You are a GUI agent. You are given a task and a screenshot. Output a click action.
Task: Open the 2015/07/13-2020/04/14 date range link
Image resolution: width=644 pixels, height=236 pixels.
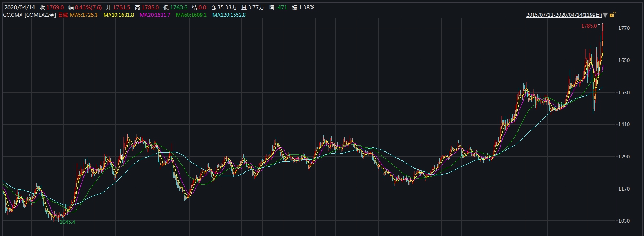pos(564,15)
